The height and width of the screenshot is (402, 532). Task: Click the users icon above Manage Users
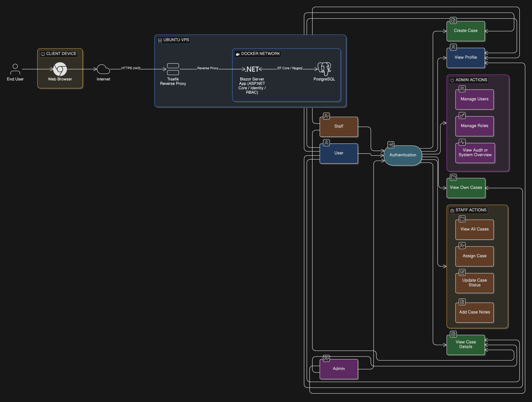point(462,89)
